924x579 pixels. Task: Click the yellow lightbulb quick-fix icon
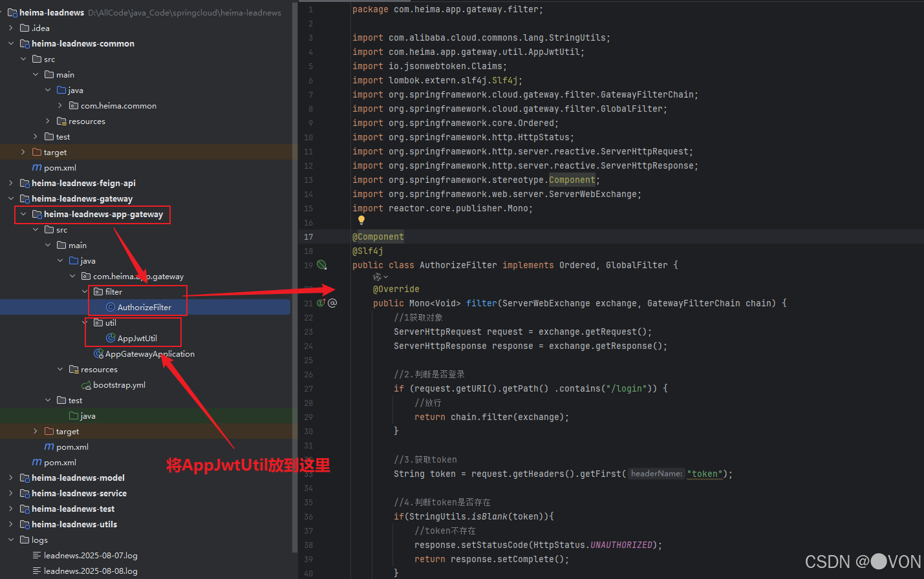click(361, 220)
